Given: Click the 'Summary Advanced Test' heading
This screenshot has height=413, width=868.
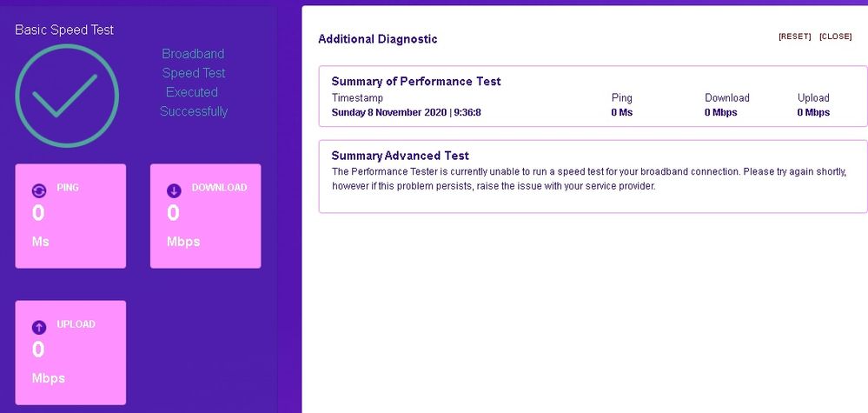Looking at the screenshot, I should coord(400,156).
